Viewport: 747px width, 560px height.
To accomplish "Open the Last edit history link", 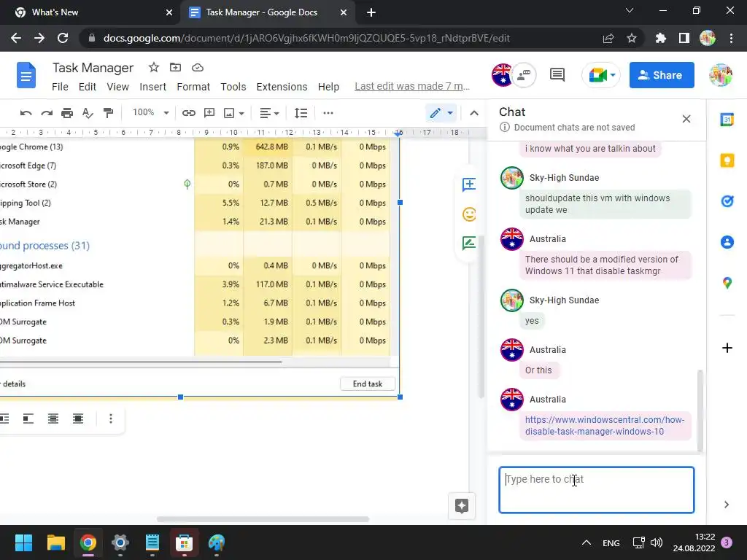I will click(x=412, y=86).
